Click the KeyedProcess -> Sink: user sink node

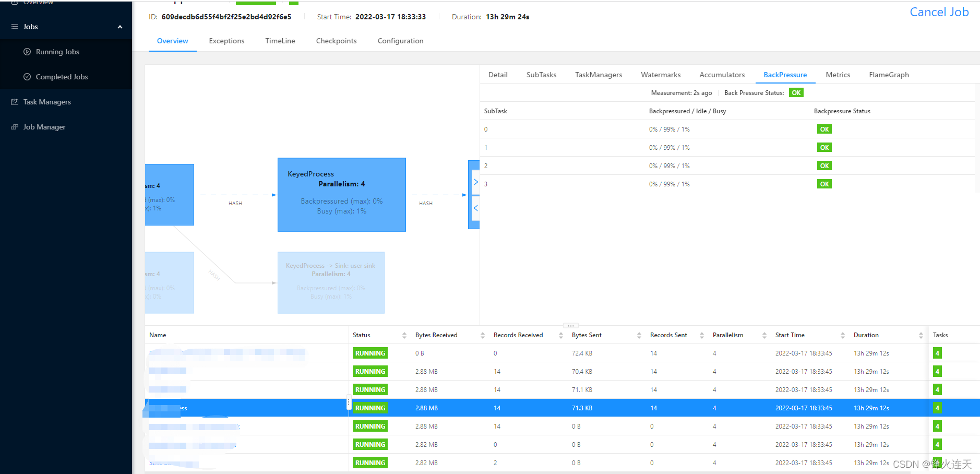[x=331, y=282]
